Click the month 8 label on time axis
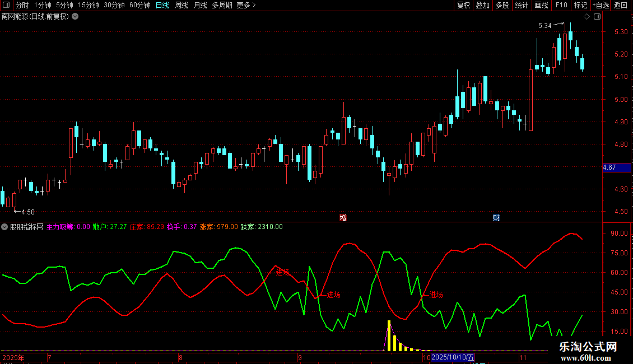 180,357
